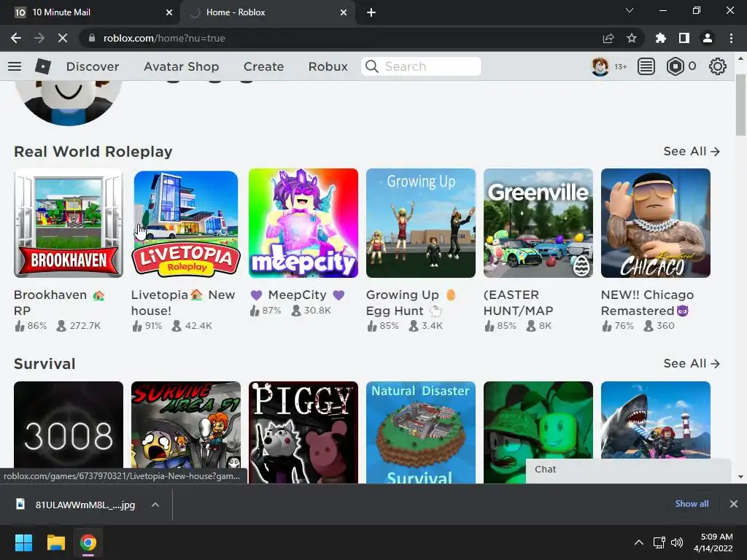Click the Chrome taskbar icon

pyautogui.click(x=88, y=542)
